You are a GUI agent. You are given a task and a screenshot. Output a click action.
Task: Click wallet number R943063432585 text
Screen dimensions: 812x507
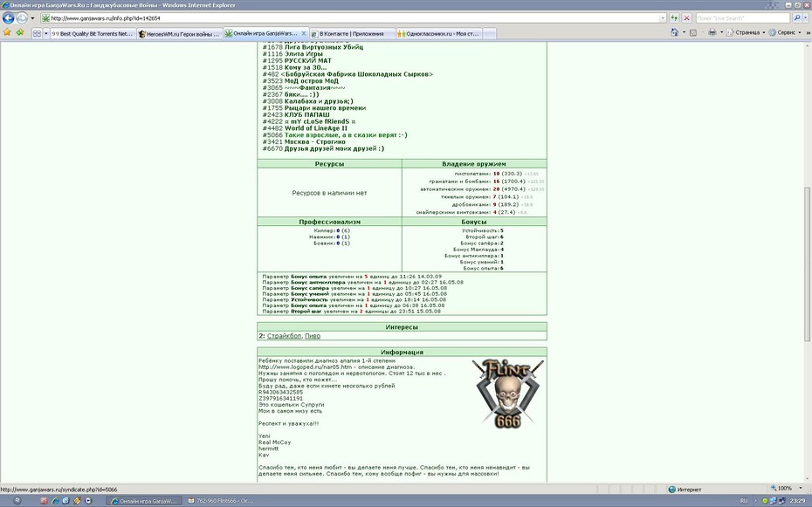click(280, 392)
